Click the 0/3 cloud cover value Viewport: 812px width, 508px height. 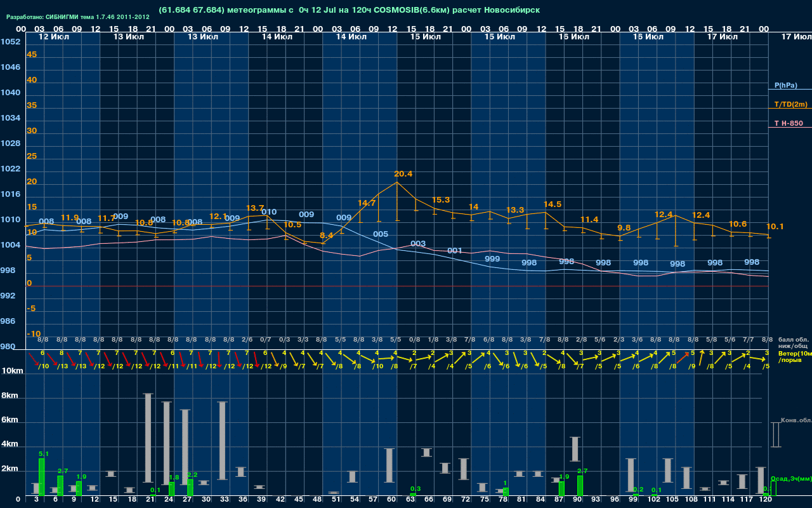click(x=284, y=340)
